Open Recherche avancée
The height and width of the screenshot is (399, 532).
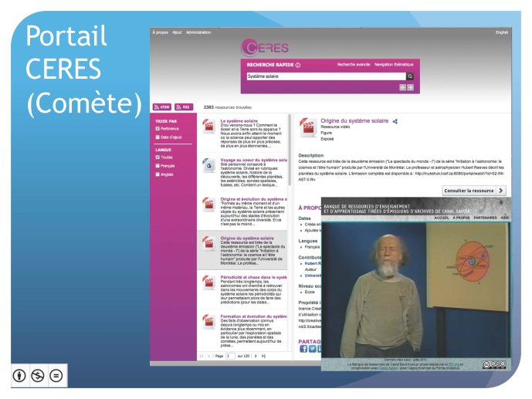pos(354,64)
